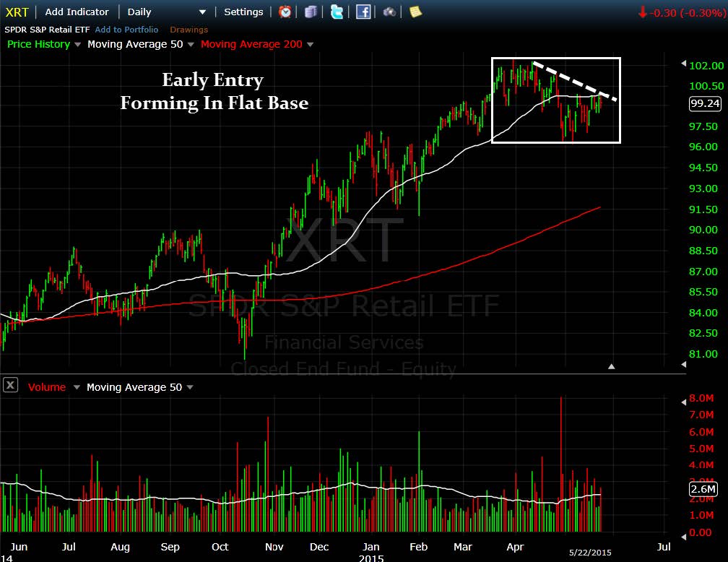
Task: Click the 102.00 price axis label
Action: 706,66
